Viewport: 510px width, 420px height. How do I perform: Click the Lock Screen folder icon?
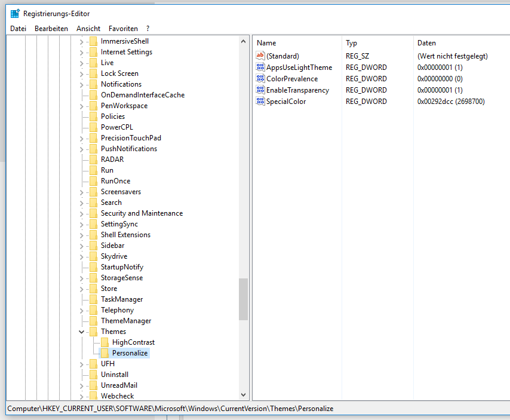[x=93, y=73]
